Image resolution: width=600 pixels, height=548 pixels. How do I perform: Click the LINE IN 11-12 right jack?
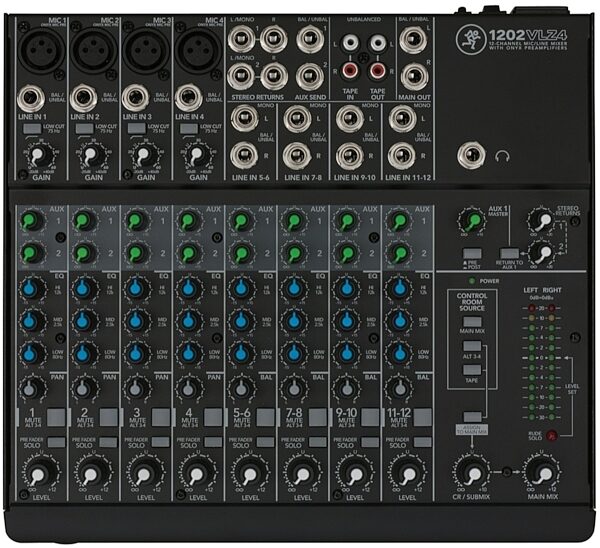(x=402, y=155)
